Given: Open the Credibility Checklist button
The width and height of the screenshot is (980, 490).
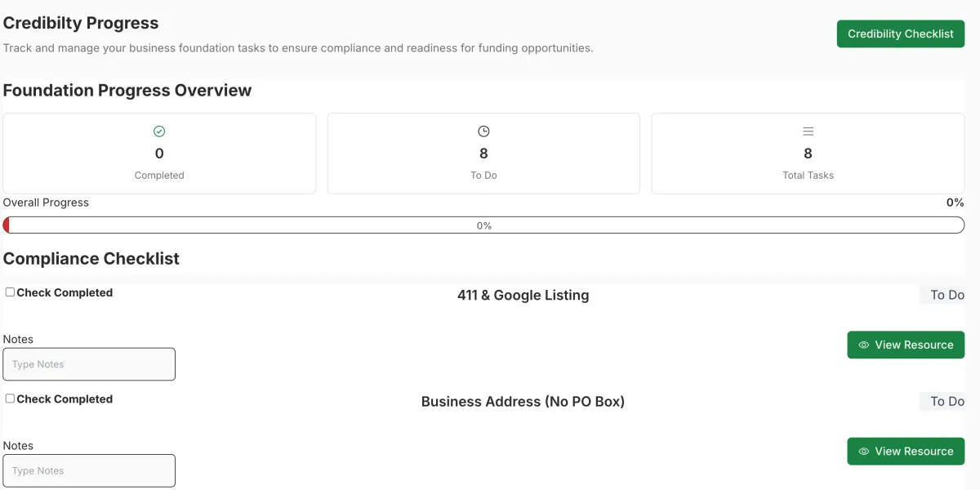Looking at the screenshot, I should point(901,33).
